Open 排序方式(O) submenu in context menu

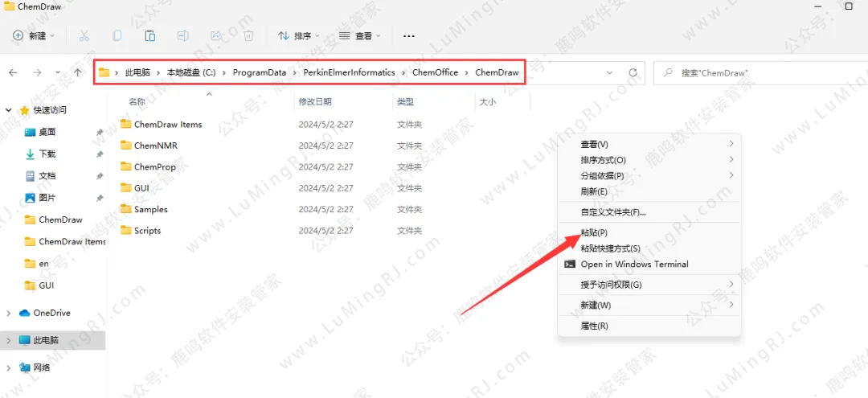649,160
